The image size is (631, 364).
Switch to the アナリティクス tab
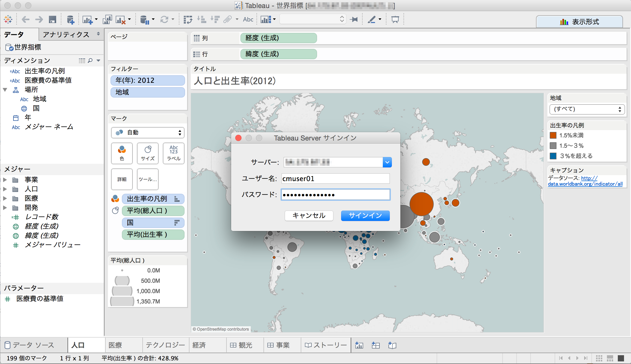[66, 34]
